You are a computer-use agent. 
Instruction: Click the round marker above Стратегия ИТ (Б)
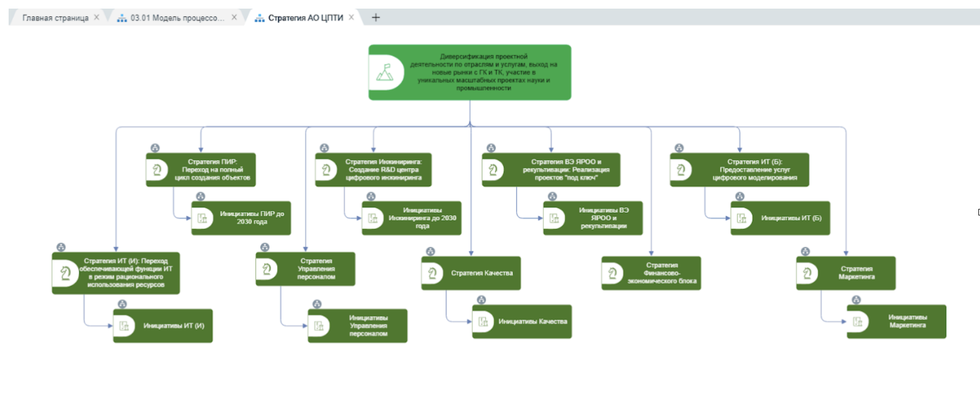tap(679, 148)
